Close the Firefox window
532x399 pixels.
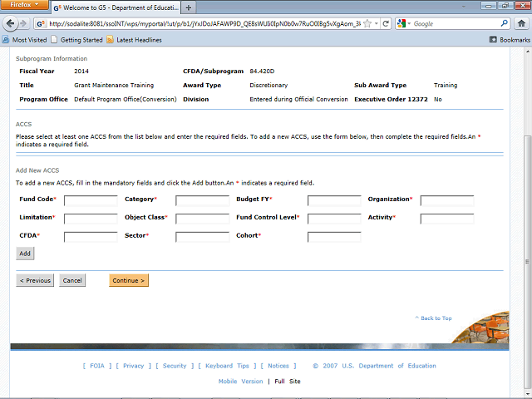click(x=522, y=6)
